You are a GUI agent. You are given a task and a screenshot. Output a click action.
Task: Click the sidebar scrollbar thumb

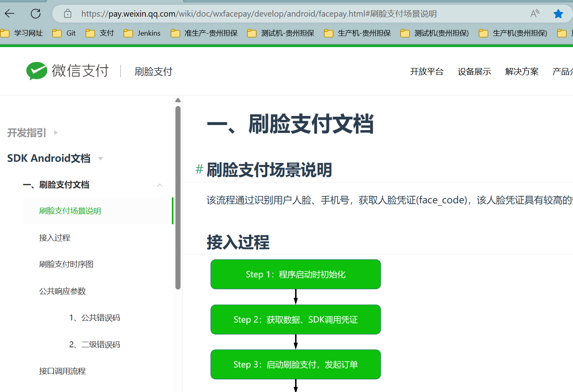click(x=178, y=198)
